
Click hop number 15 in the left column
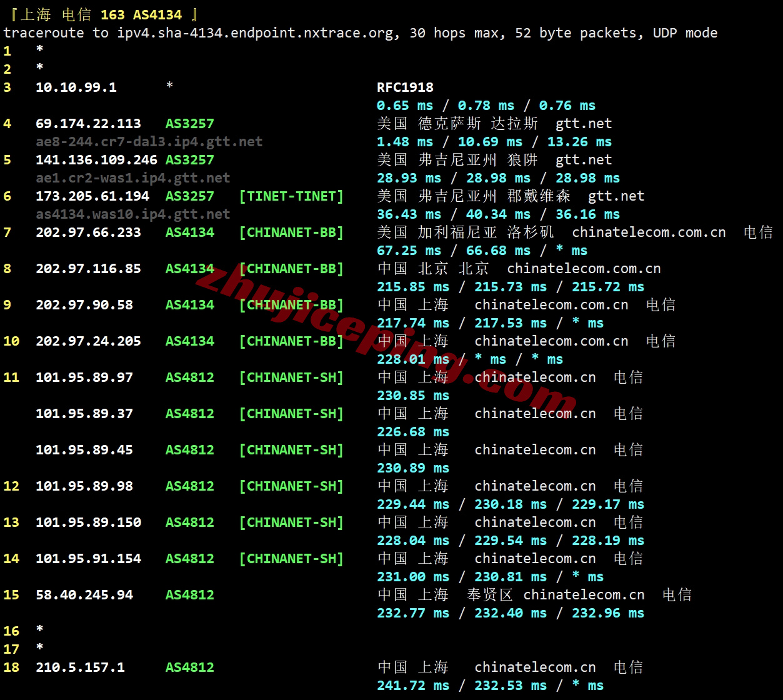[11, 594]
